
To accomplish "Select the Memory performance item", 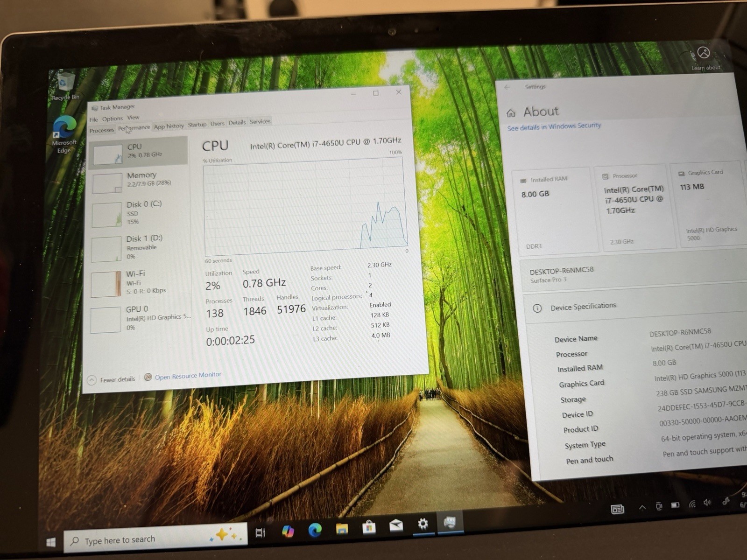I will (139, 182).
